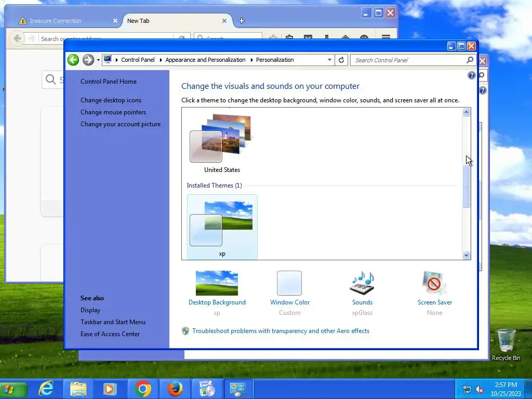Select the Personalization breadcrumb segment
This screenshot has height=399, width=532.
pos(275,60)
